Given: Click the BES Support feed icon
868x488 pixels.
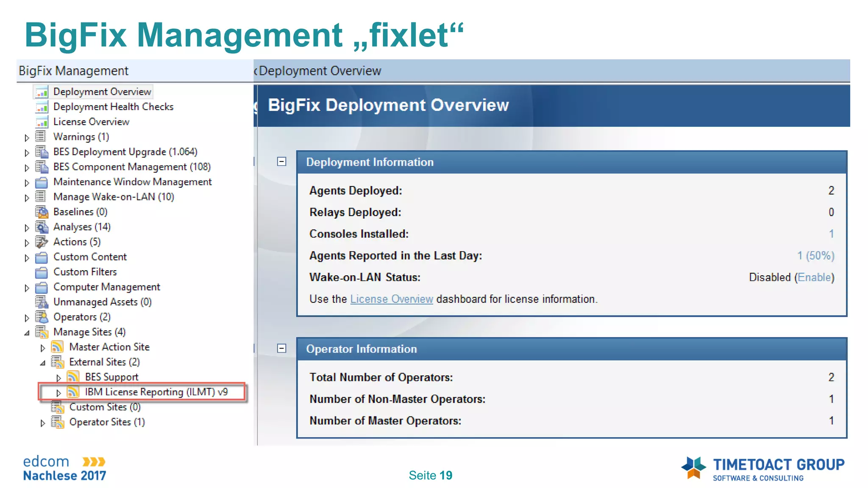Looking at the screenshot, I should pyautogui.click(x=73, y=377).
